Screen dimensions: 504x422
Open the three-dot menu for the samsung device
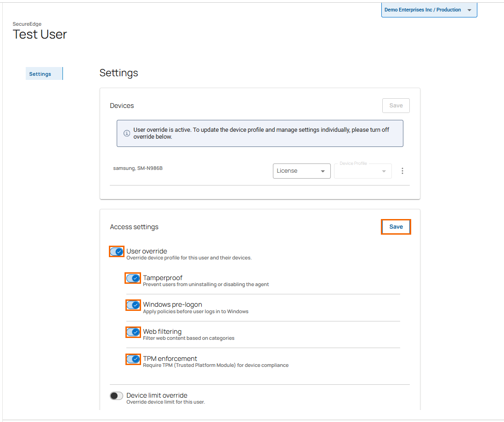click(x=402, y=171)
